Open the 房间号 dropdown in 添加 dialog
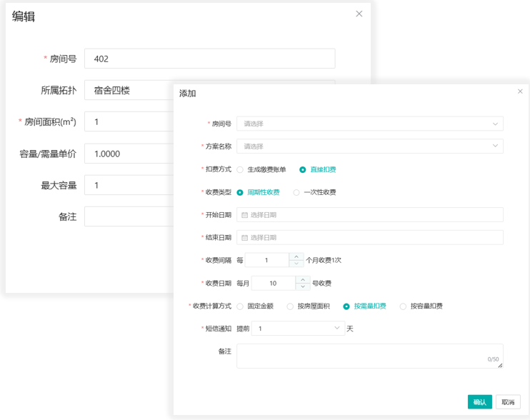The height and width of the screenshot is (420, 530). tap(369, 124)
